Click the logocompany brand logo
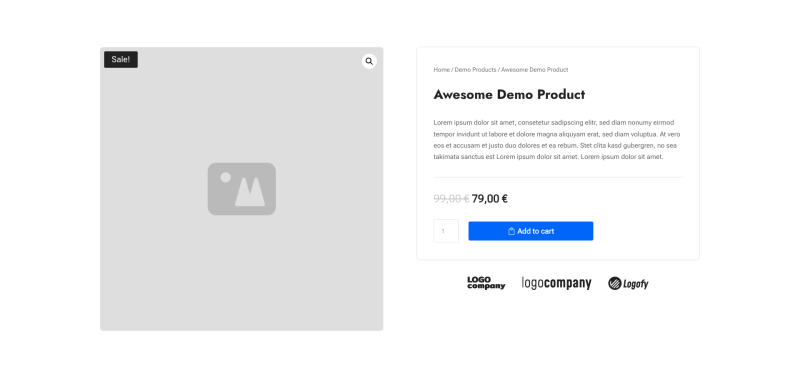The height and width of the screenshot is (378, 800). [556, 283]
